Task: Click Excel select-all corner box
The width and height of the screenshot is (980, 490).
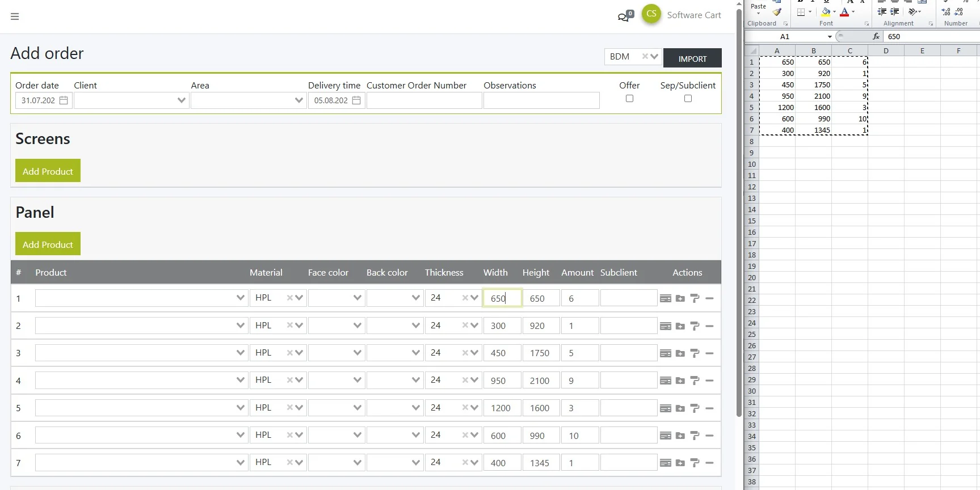Action: coord(751,50)
